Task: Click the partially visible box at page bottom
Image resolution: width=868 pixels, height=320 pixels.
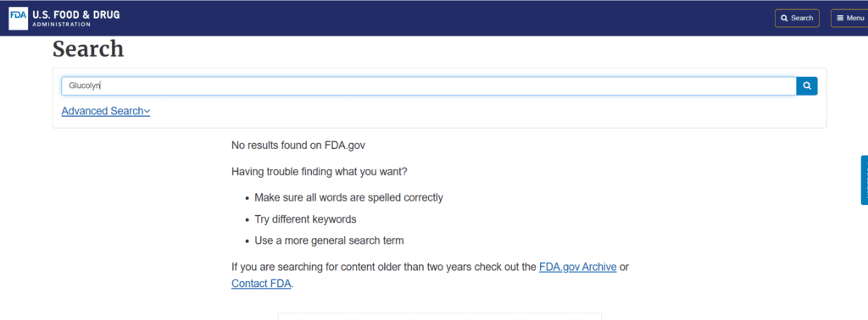Action: click(440, 316)
